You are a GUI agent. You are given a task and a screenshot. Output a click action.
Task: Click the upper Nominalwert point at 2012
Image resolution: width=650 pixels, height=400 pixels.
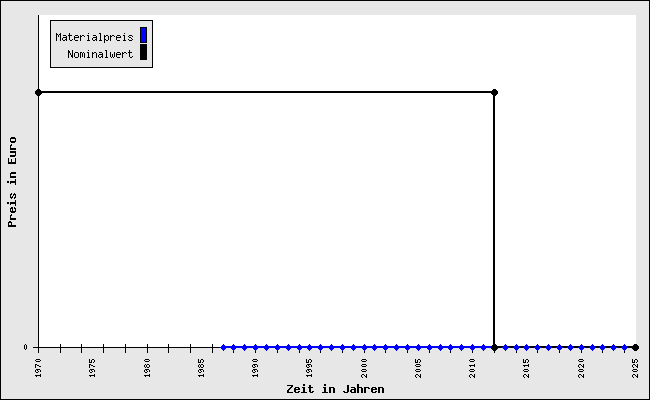(x=494, y=92)
